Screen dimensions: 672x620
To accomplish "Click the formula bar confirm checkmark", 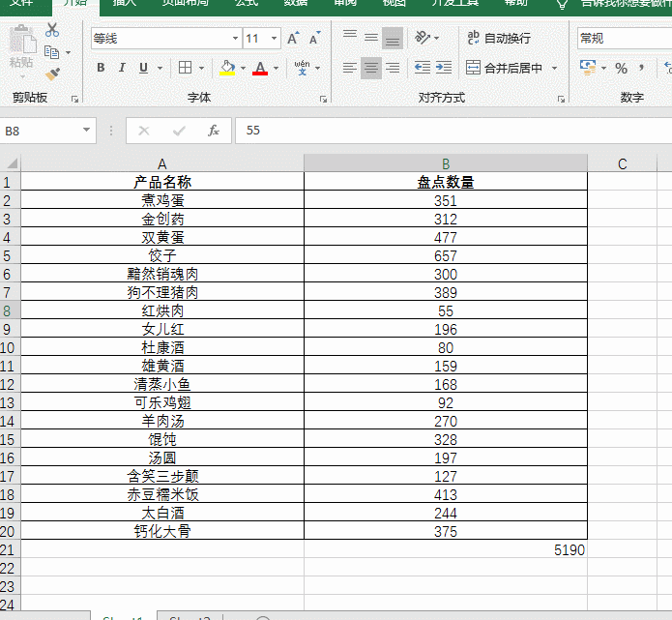I will 179,131.
